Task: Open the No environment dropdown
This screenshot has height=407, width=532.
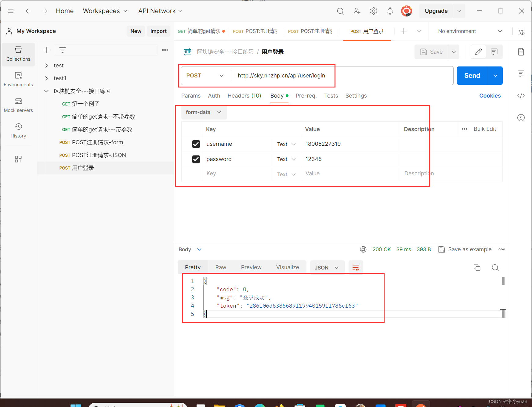Action: [x=470, y=31]
